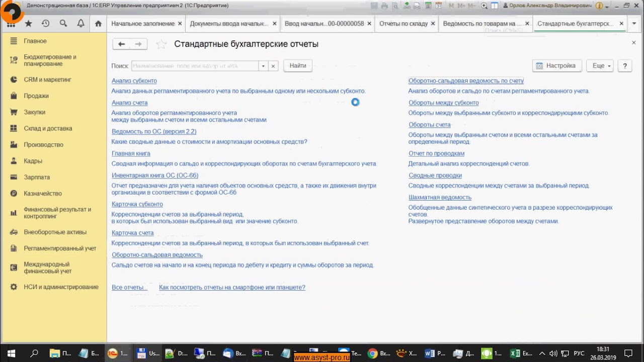Open the sections menu grid icon
The width and height of the screenshot is (644, 362).
point(11,24)
